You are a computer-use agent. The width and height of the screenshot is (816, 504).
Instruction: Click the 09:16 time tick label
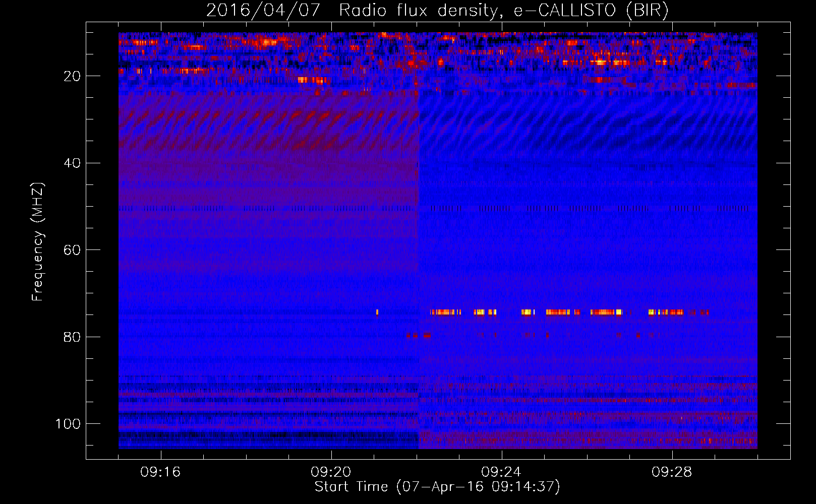click(161, 472)
